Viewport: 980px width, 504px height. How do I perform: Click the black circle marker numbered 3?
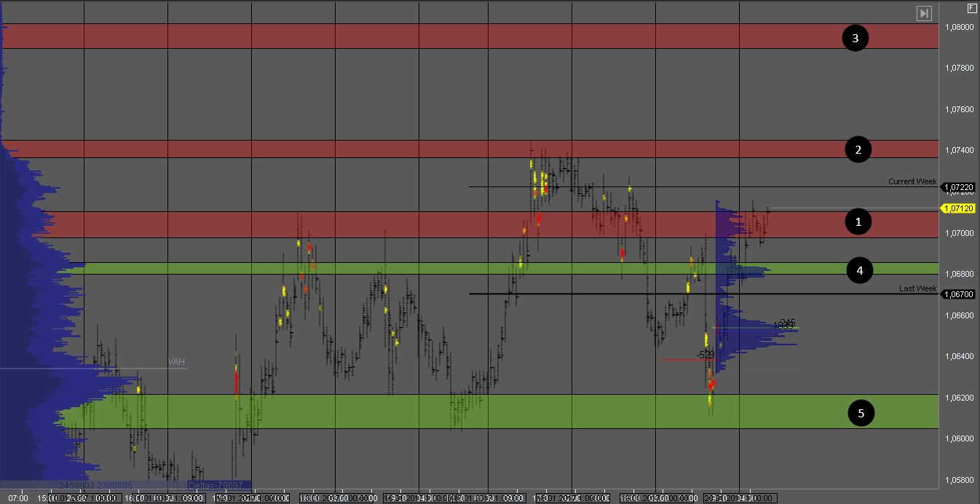click(x=855, y=38)
